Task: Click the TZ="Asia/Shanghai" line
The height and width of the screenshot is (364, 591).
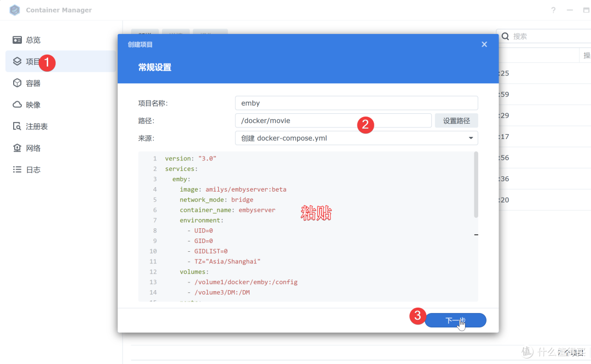Action: tap(224, 262)
